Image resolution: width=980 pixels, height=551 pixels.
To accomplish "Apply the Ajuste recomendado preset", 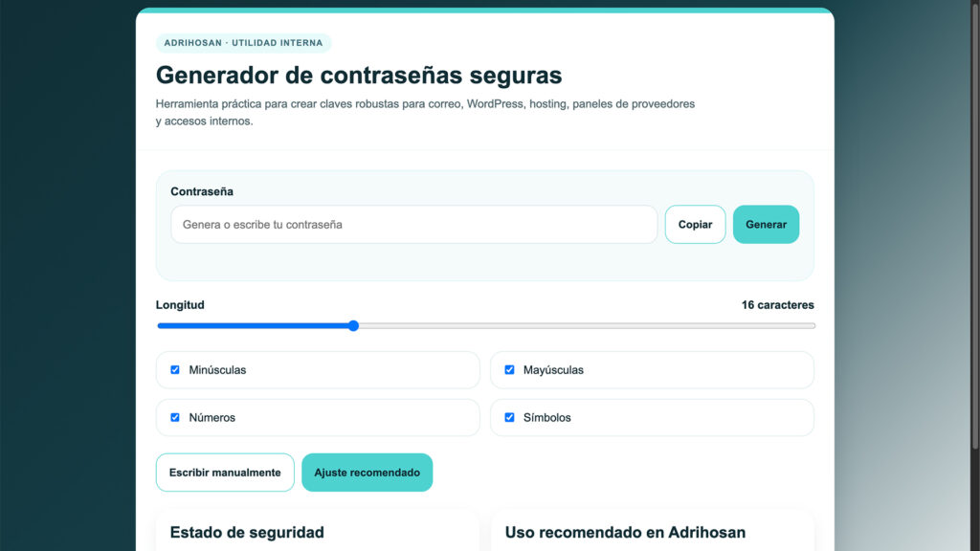I will tap(367, 472).
